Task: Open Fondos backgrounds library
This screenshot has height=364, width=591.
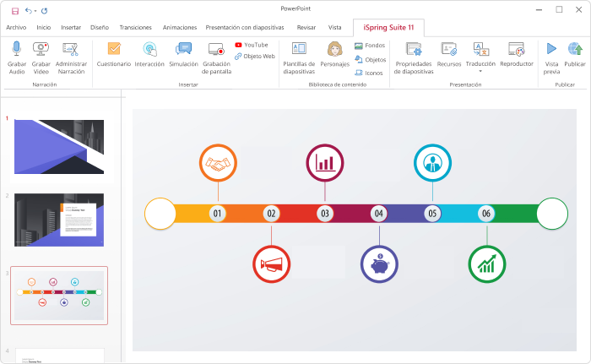Action: 370,46
